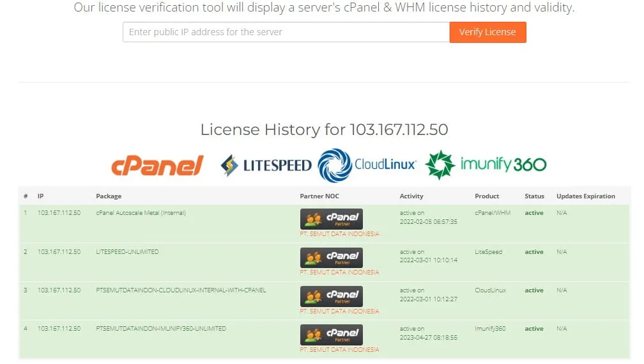644x364 pixels.
Task: Click the active status in the cPanel/WHM row
Action: (x=534, y=213)
